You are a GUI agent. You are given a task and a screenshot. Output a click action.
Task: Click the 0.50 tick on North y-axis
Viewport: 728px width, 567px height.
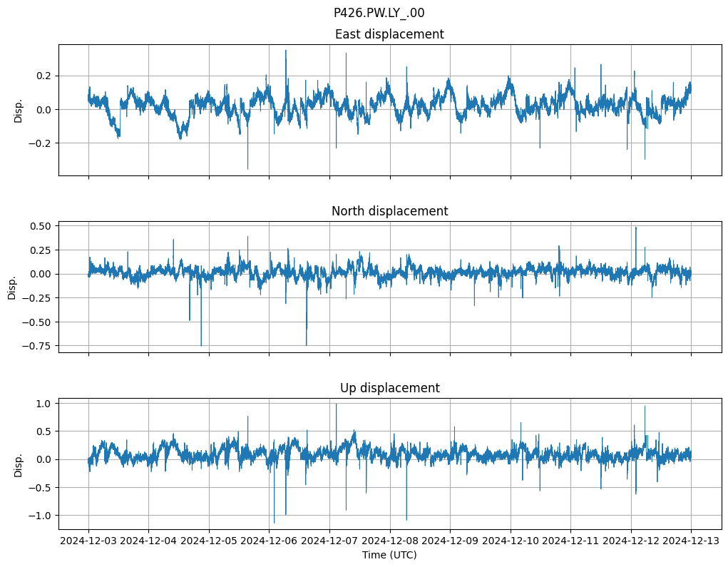point(40,226)
